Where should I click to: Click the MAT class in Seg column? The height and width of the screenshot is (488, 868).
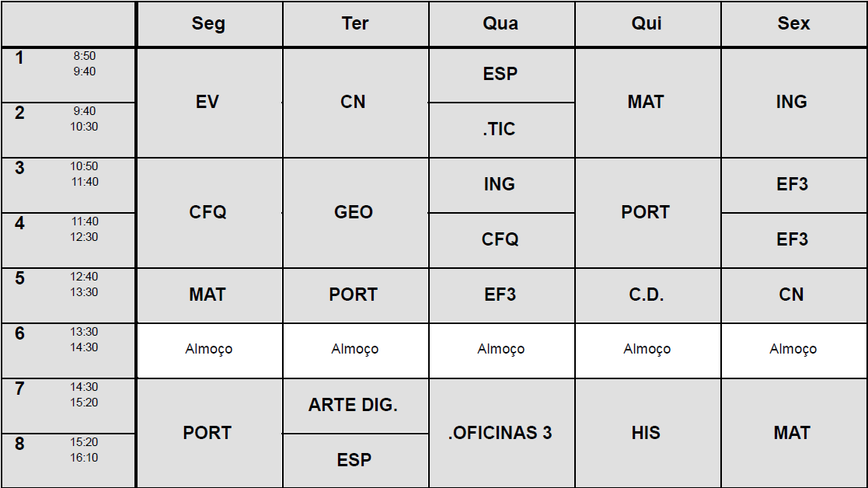(x=207, y=295)
